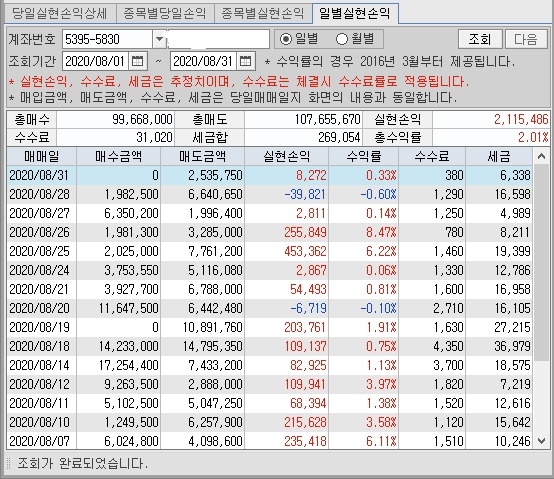Click the scrollbar down arrow
Viewport: 554px width, 479px height.
541,440
